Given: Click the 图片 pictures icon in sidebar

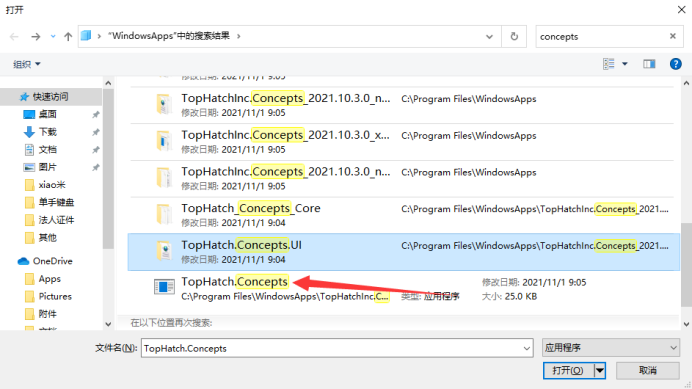Looking at the screenshot, I should (29, 167).
